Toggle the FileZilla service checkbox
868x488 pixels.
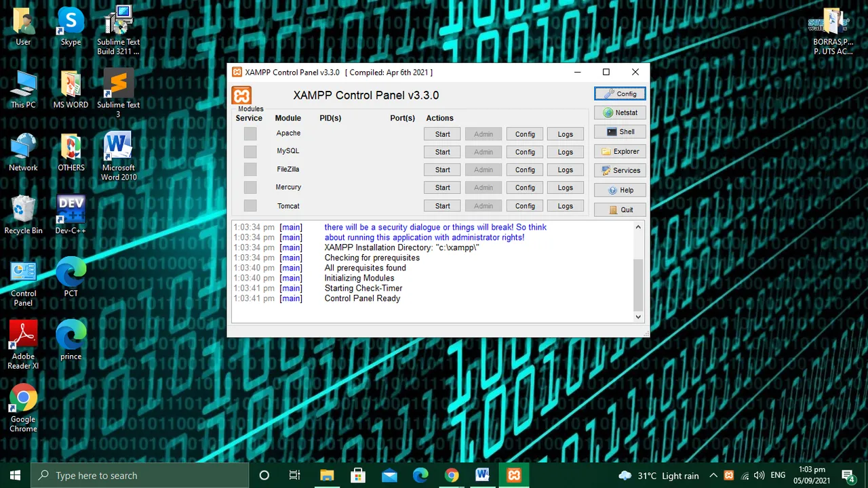[250, 169]
